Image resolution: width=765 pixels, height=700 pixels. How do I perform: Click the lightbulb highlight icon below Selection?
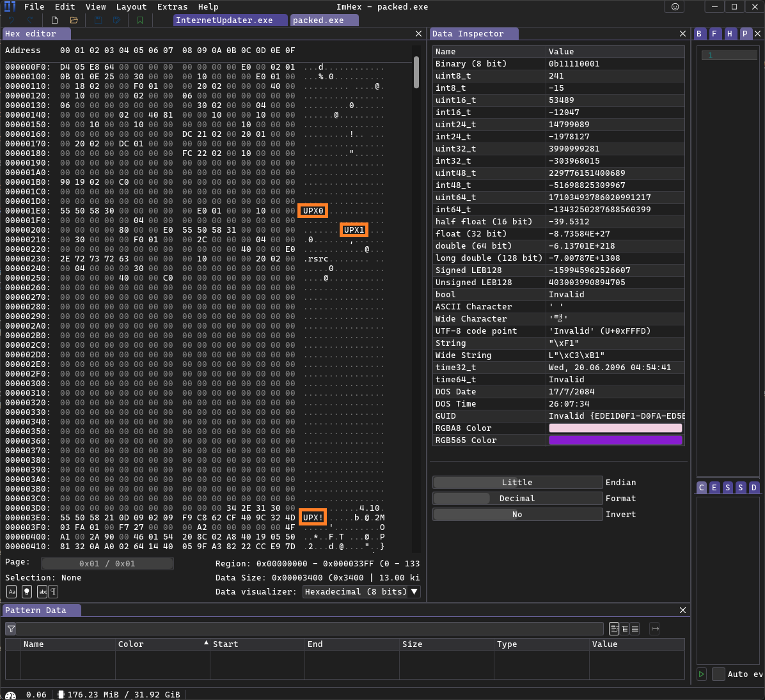click(27, 592)
